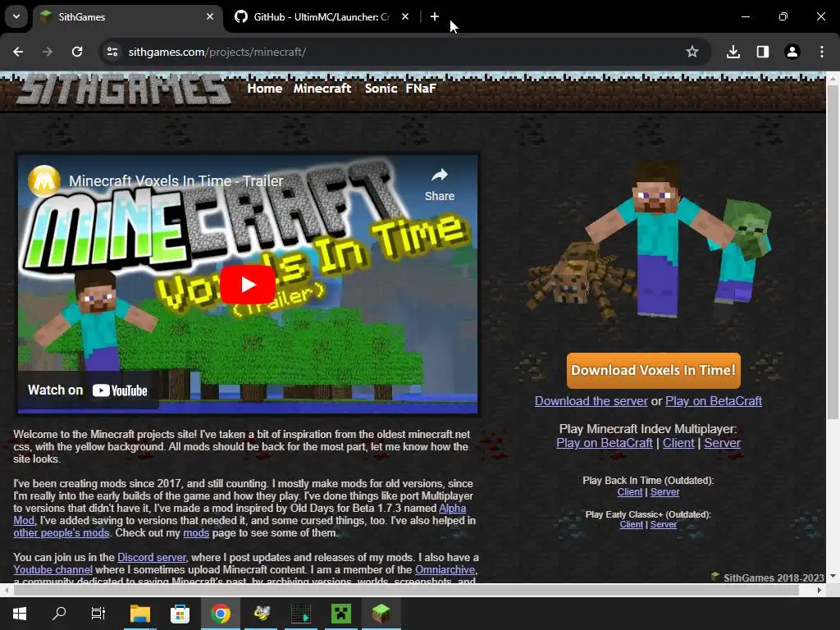840x630 pixels.
Task: Open Task View on the taskbar
Action: [x=98, y=614]
